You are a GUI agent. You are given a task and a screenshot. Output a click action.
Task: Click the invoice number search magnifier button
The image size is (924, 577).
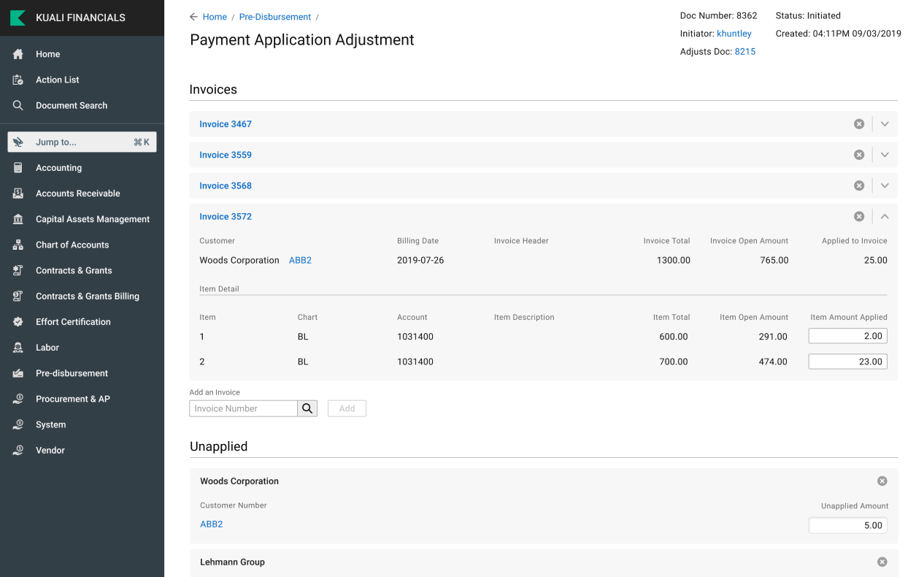click(307, 408)
